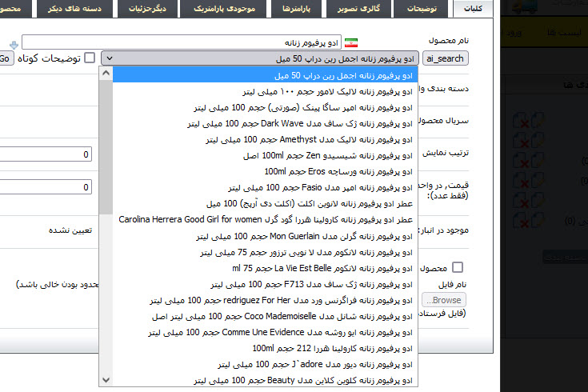Select the J`adore option
Viewport: 588px width, 392px height.
(x=266, y=364)
